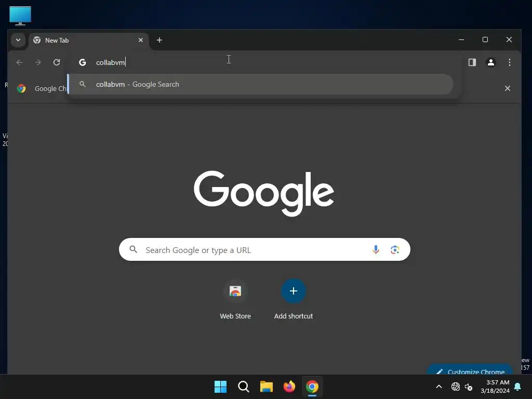This screenshot has height=399, width=532.
Task: Select the This PC desktop icon
Action: (20, 16)
